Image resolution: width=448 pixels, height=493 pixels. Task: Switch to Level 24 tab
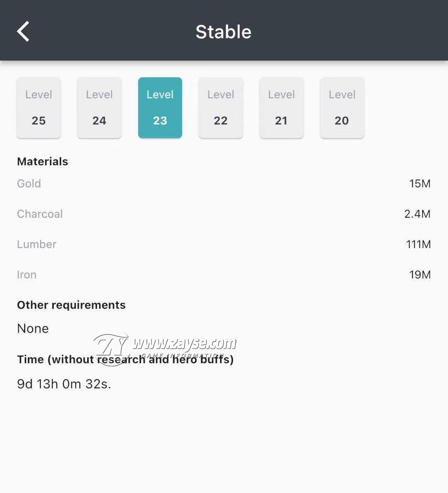click(x=99, y=107)
